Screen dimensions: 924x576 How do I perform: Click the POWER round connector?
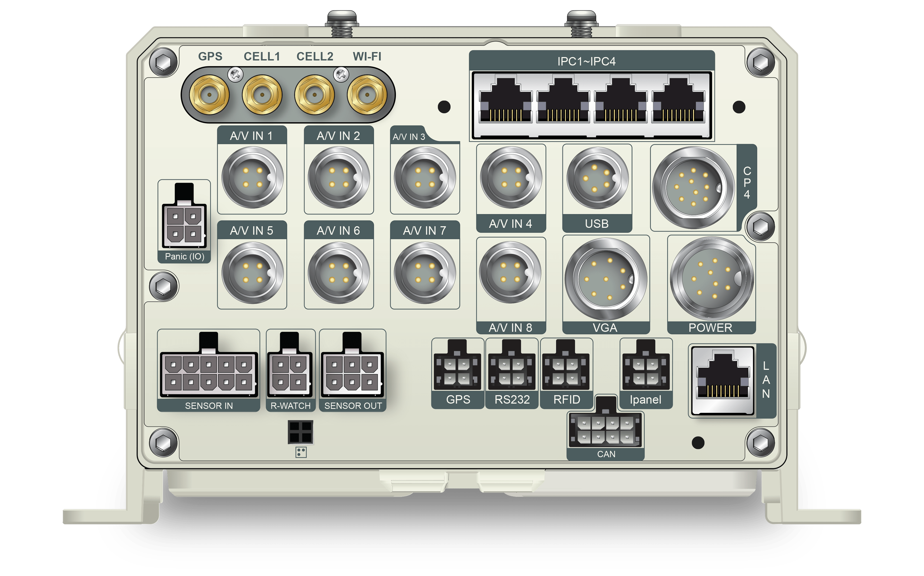[x=711, y=279]
